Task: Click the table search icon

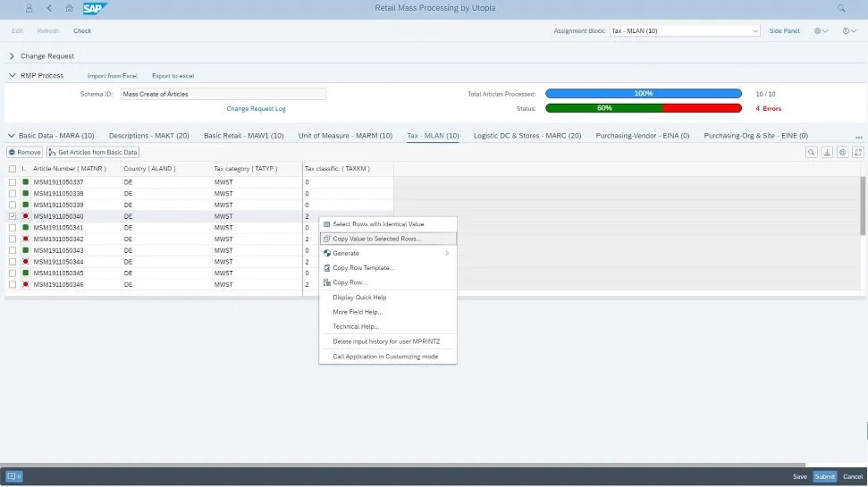Action: click(812, 153)
